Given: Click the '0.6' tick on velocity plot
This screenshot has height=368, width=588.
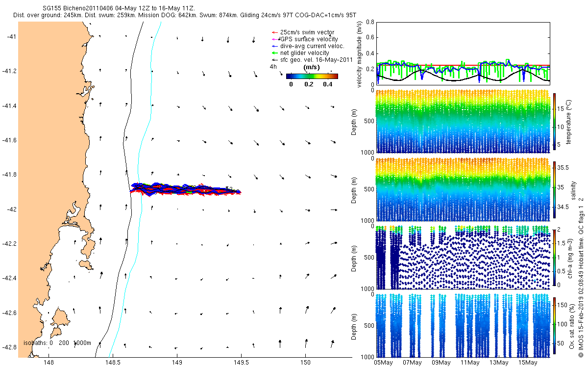Looking at the screenshot, I should click(369, 37).
